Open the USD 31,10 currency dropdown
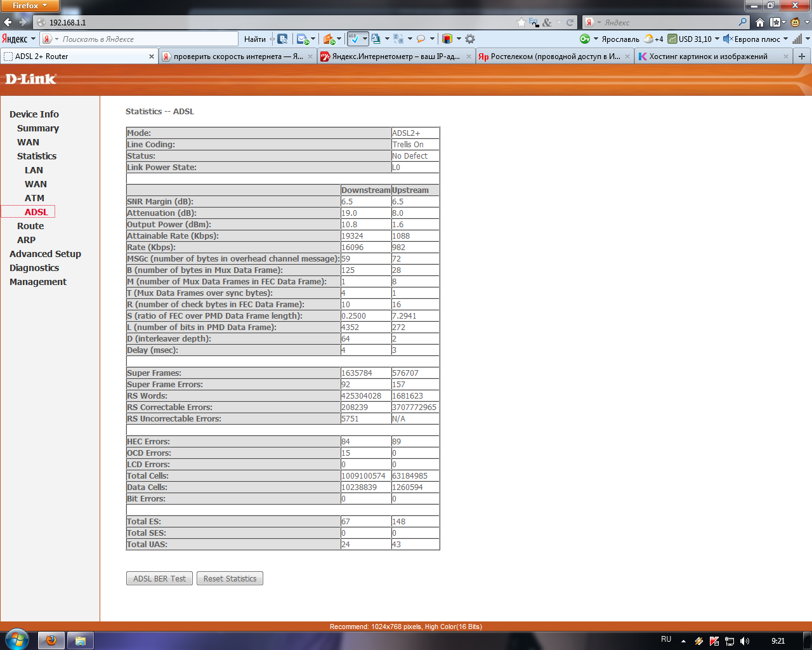The height and width of the screenshot is (650, 812). [717, 39]
